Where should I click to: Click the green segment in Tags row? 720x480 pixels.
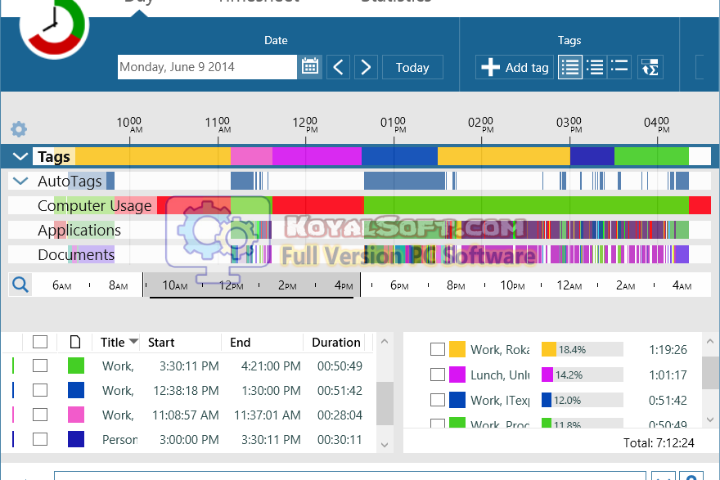coord(651,157)
